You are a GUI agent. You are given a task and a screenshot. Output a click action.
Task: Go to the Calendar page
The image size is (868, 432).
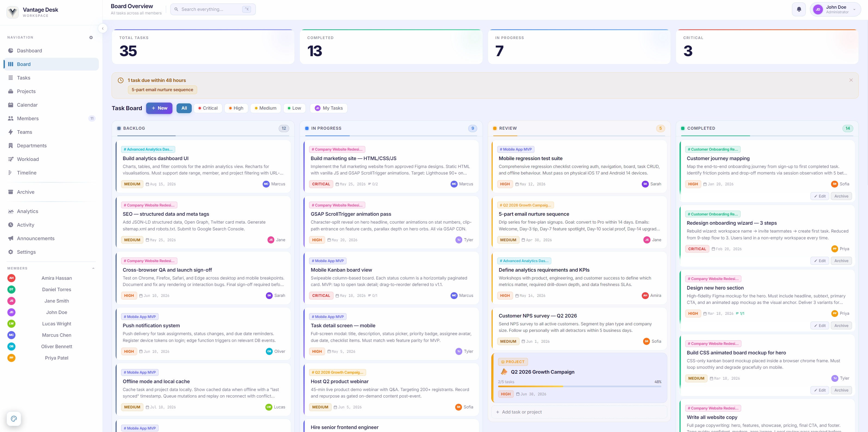tap(51, 105)
